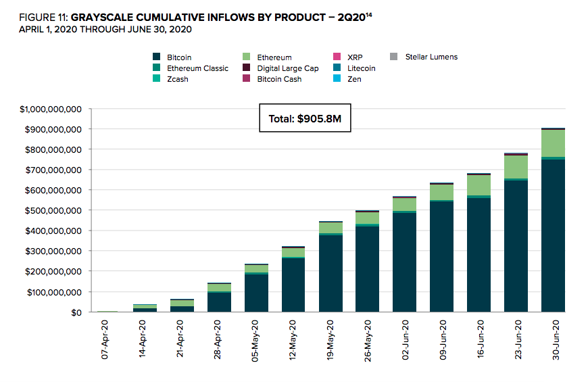
Task: Click the Ethereum legend color swatch
Action: [x=247, y=57]
